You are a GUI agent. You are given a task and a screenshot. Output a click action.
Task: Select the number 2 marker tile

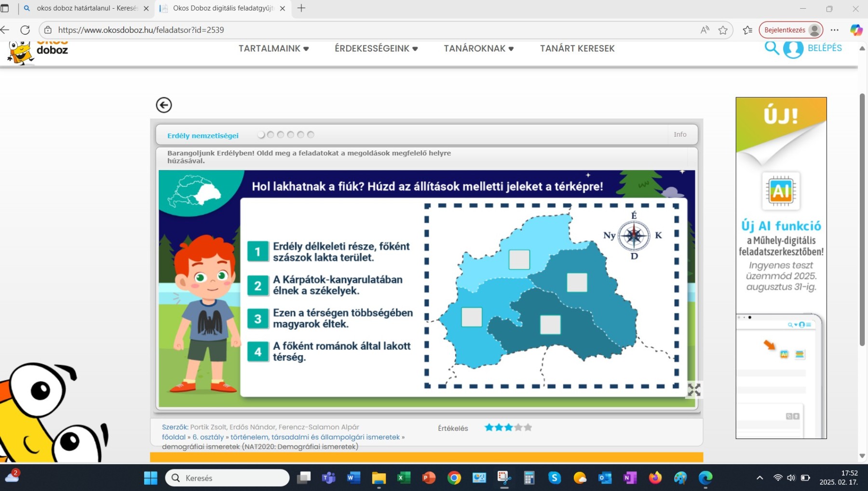258,285
